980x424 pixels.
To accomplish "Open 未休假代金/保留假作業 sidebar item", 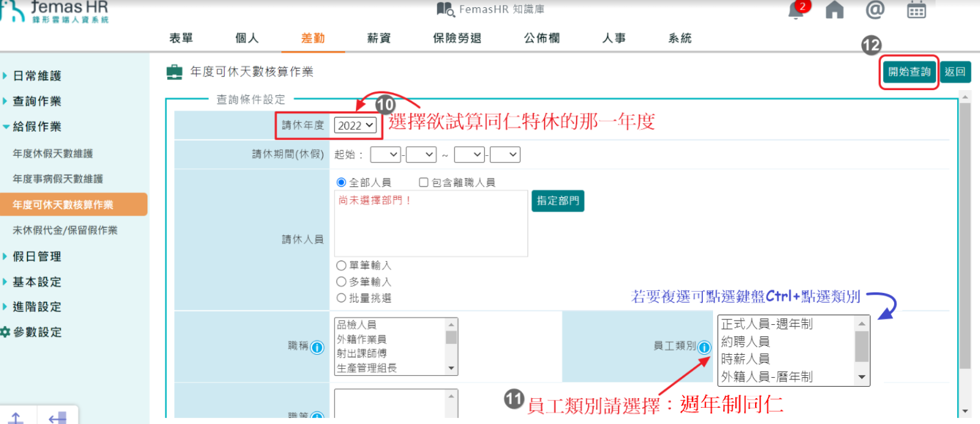I will click(x=65, y=230).
